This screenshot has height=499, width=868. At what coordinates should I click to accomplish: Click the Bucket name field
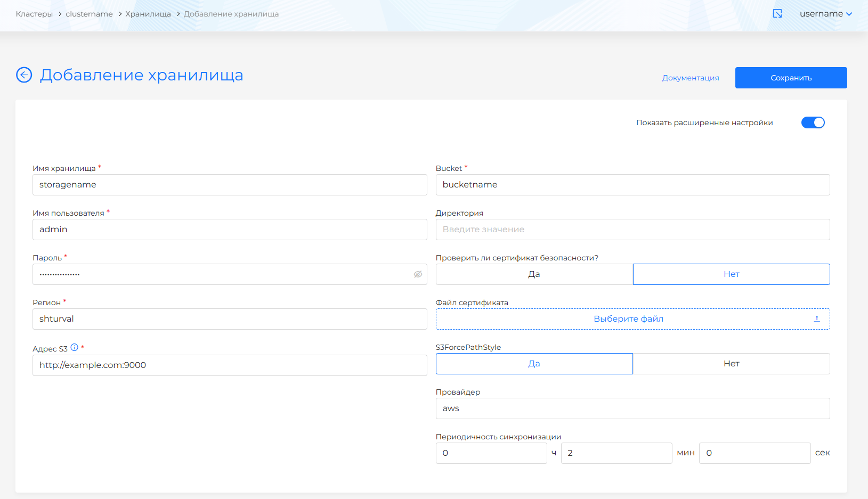click(632, 185)
